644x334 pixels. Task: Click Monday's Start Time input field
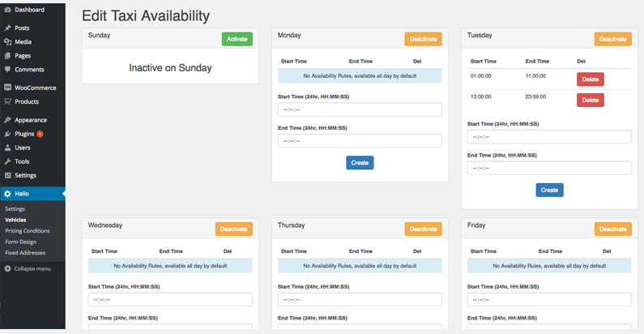tap(360, 109)
